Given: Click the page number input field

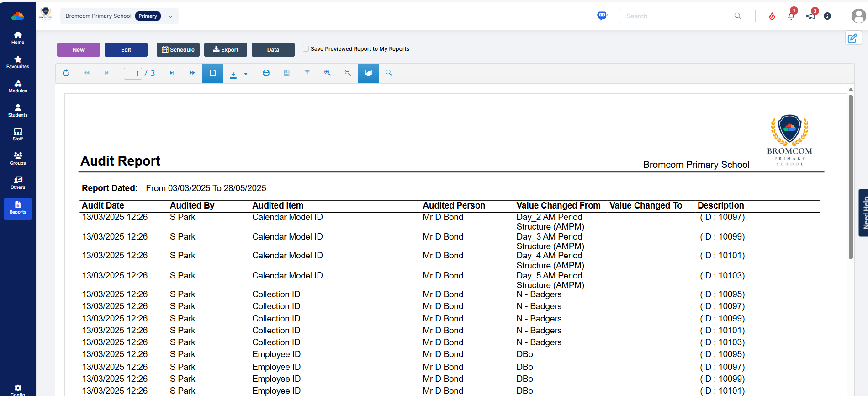Looking at the screenshot, I should (x=133, y=73).
